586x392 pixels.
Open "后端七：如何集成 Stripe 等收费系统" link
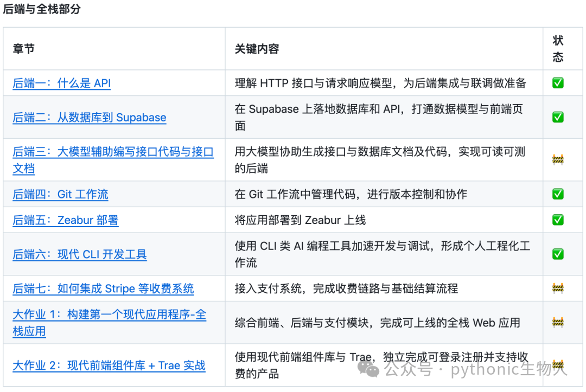click(103, 288)
